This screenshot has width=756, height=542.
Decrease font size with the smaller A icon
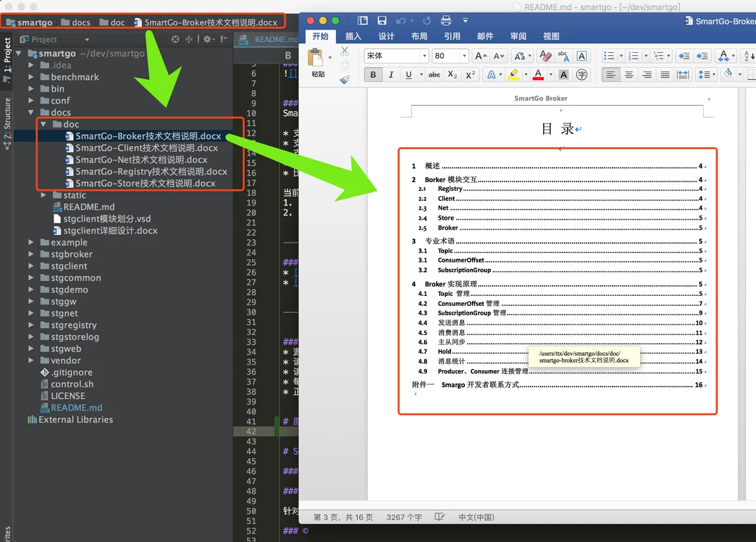click(x=498, y=56)
